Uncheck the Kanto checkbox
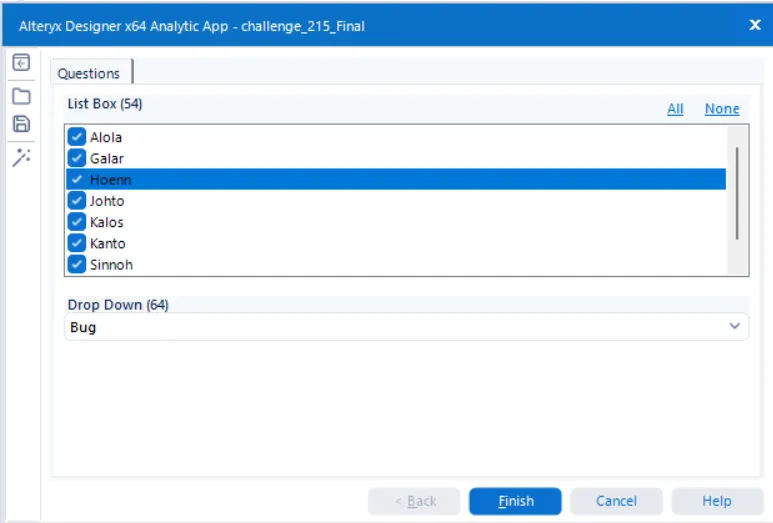773x523 pixels. tap(77, 243)
